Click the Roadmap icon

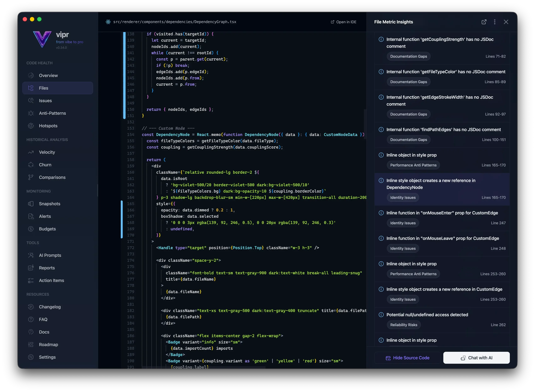31,344
